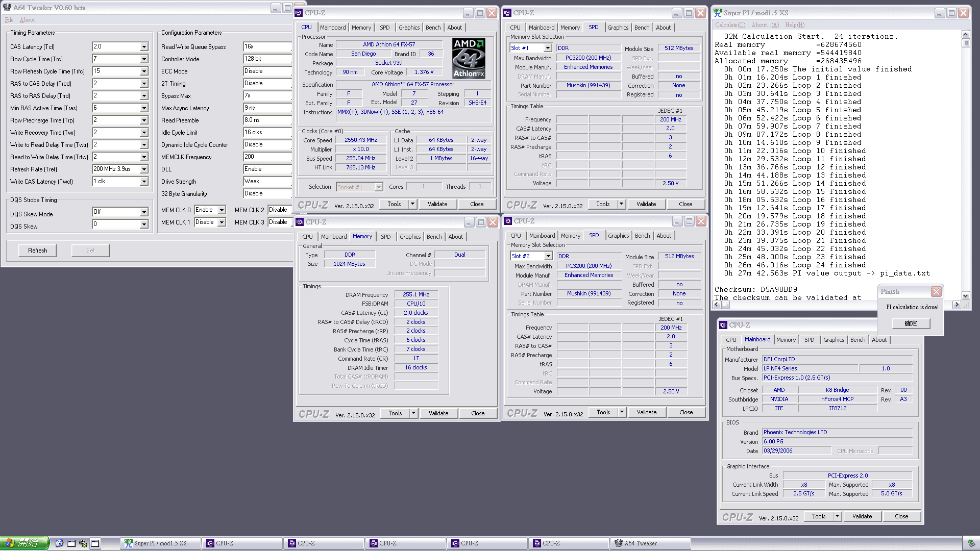980x551 pixels.
Task: Open the Write Recovery Time (Twr) dropdown
Action: 144,133
